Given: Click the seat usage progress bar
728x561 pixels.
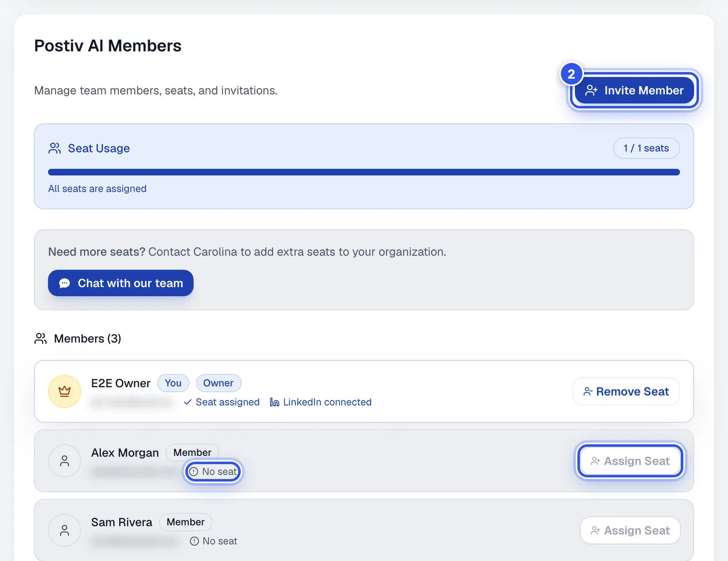Looking at the screenshot, I should pos(364,172).
